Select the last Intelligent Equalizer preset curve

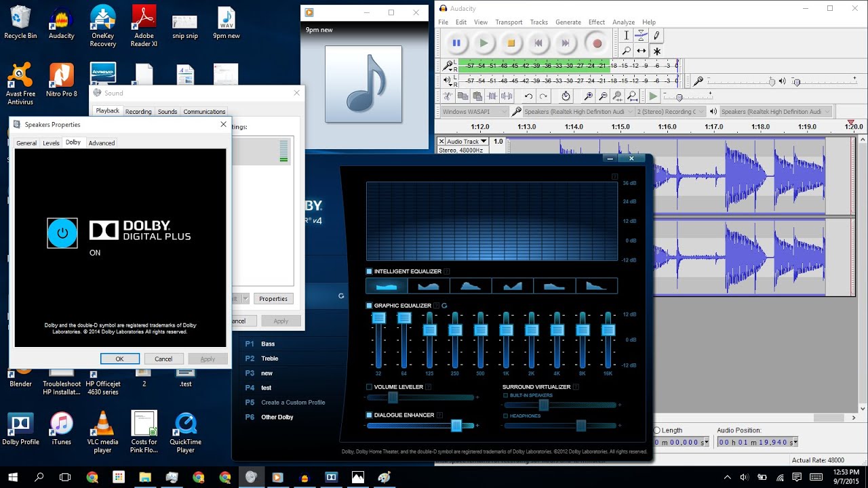(597, 286)
